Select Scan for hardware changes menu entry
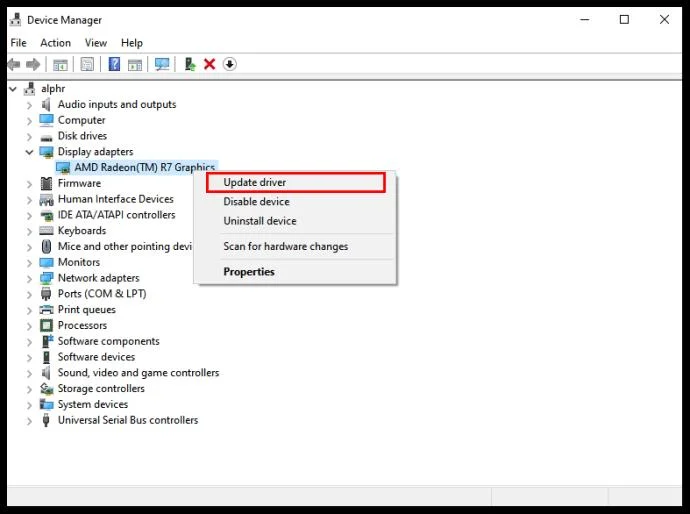The width and height of the screenshot is (690, 514). click(295, 246)
